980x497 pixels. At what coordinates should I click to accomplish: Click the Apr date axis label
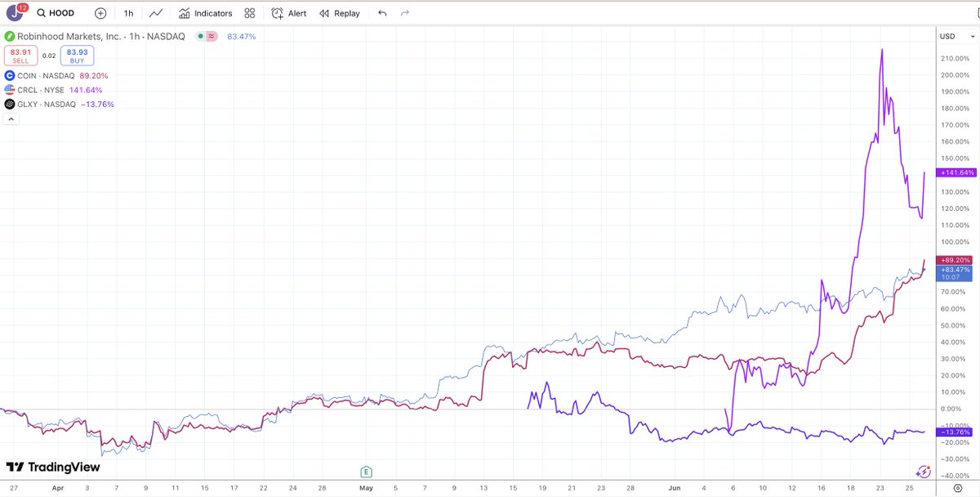pos(58,488)
